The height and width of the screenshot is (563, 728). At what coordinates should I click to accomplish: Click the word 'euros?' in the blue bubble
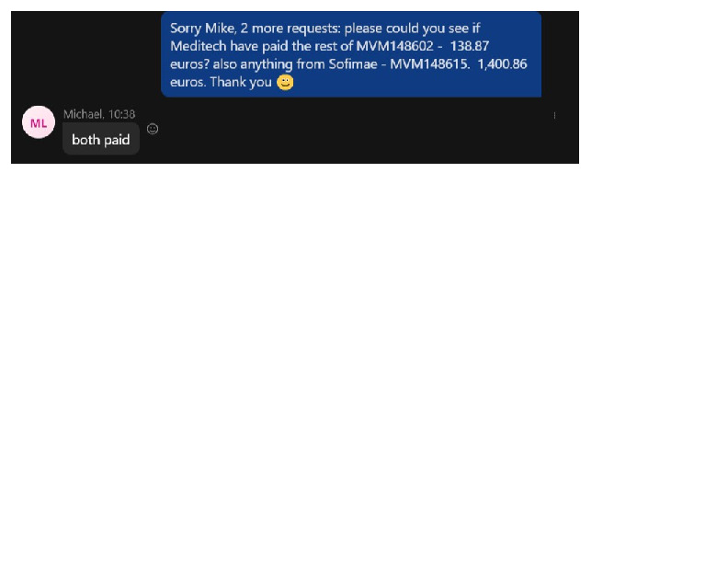pos(190,64)
